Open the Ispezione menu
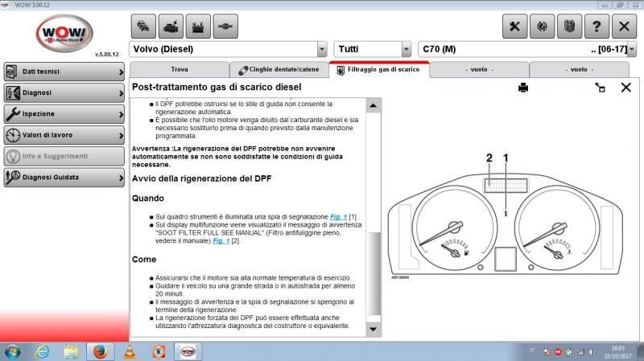 (64, 114)
